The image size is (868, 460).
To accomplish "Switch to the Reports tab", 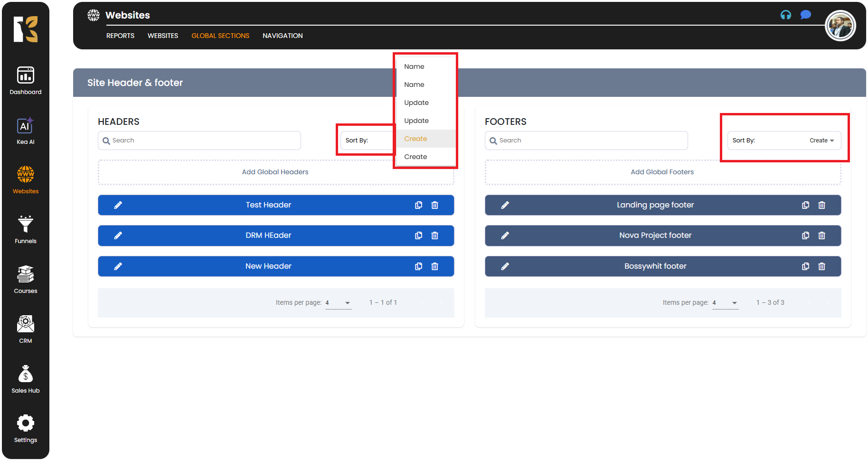I will [120, 36].
